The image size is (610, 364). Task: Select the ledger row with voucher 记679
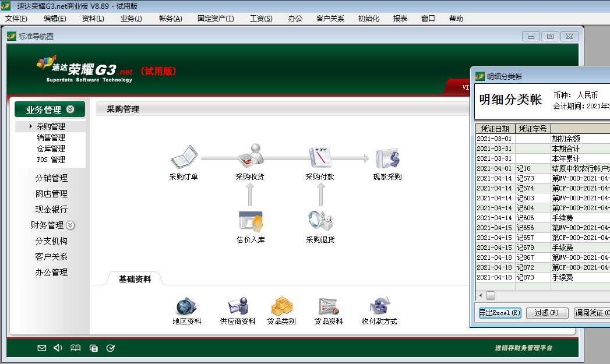(x=542, y=248)
